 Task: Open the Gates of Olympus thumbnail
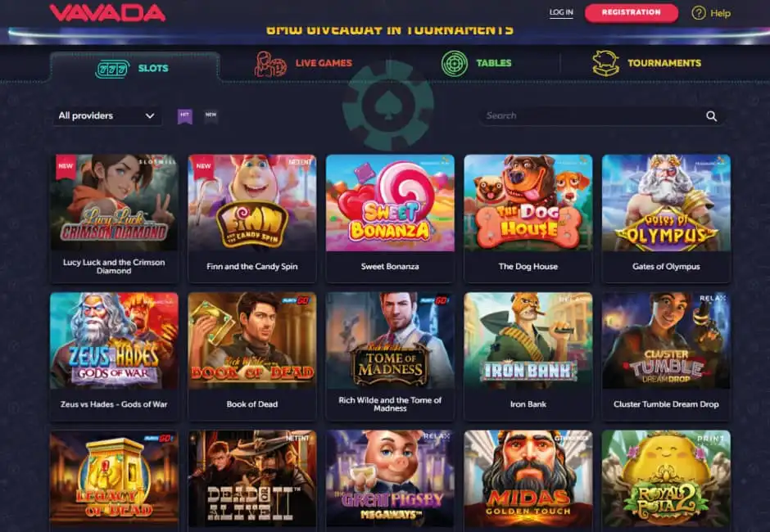[x=666, y=203]
